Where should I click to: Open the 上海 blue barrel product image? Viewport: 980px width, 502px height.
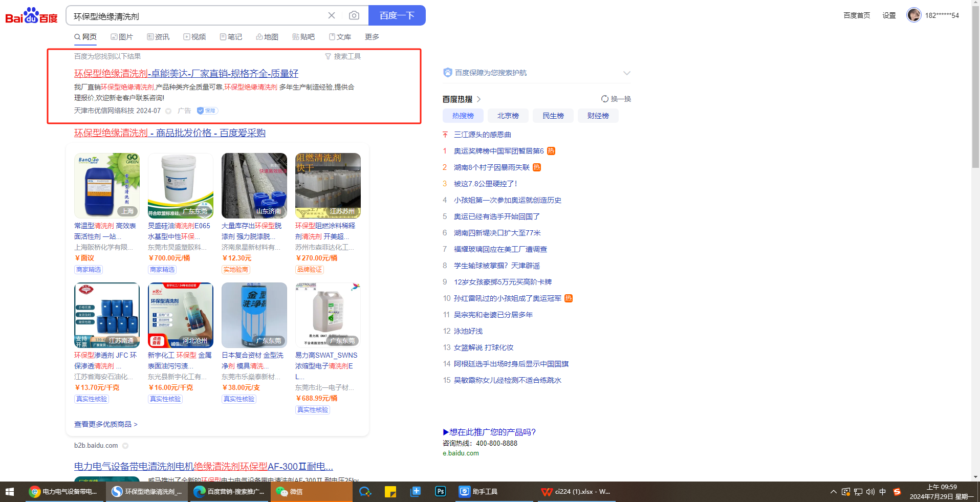click(107, 186)
